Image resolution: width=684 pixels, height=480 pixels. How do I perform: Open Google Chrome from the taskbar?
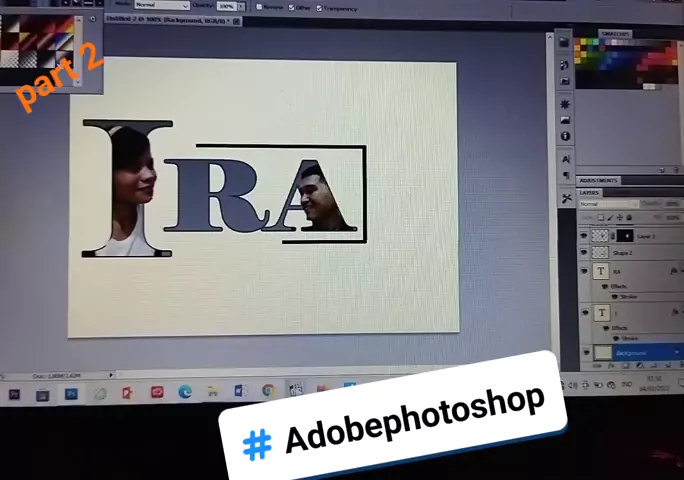coord(268,391)
